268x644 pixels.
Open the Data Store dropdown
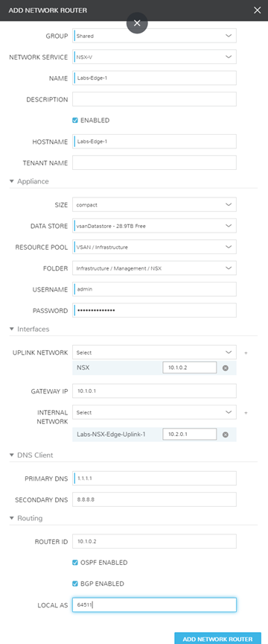[154, 226]
